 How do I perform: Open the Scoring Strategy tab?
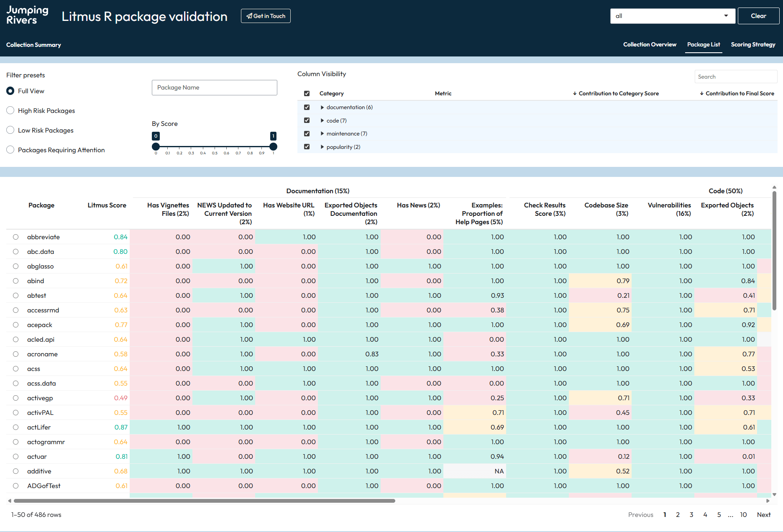click(x=753, y=44)
